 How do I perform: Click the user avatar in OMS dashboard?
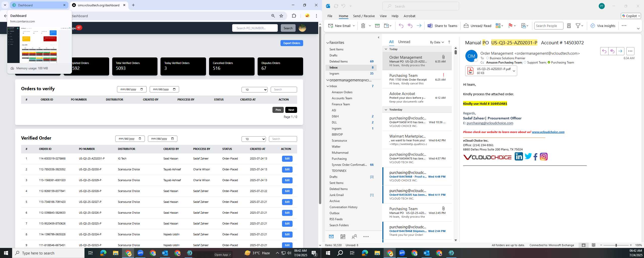(x=302, y=28)
